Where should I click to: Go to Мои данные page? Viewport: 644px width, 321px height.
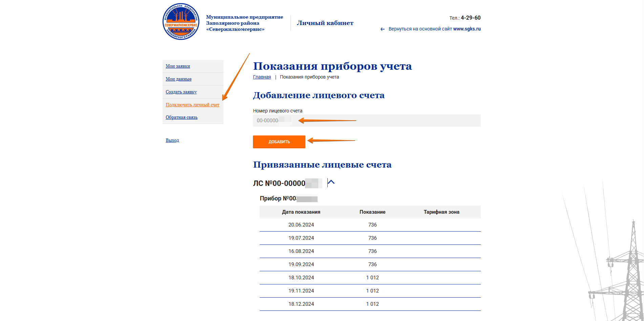178,79
